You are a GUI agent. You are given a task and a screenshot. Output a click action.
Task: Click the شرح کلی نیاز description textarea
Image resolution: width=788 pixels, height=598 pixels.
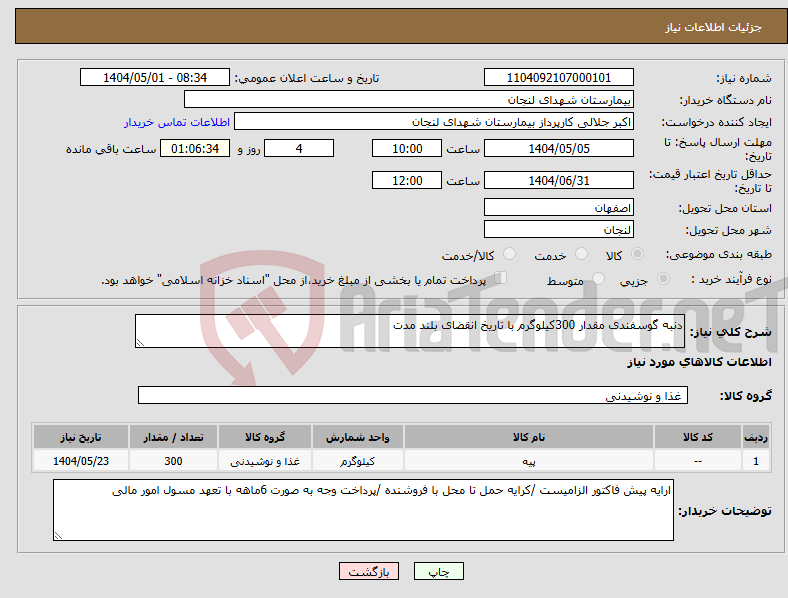pos(410,331)
